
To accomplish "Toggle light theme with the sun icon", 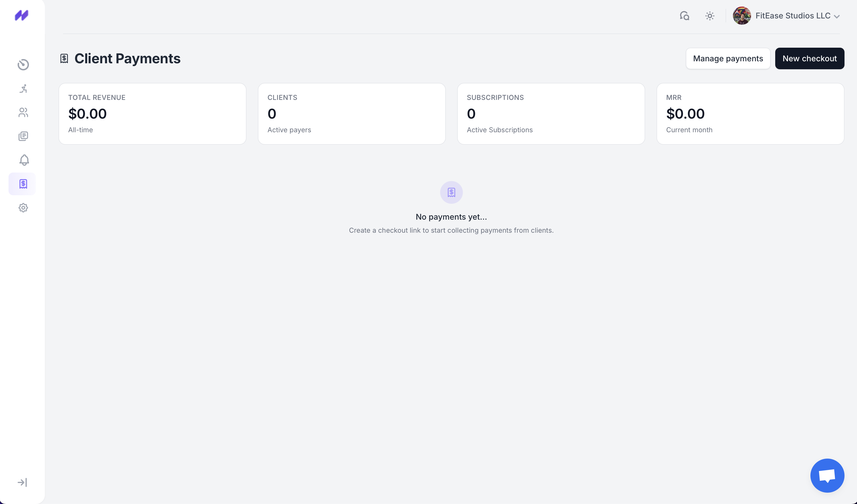I will (x=710, y=16).
